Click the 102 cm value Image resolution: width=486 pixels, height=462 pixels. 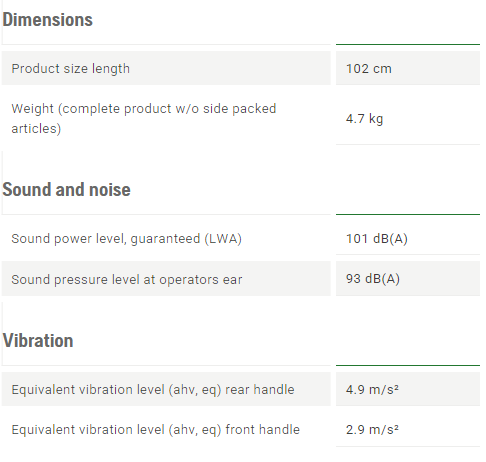tap(369, 69)
